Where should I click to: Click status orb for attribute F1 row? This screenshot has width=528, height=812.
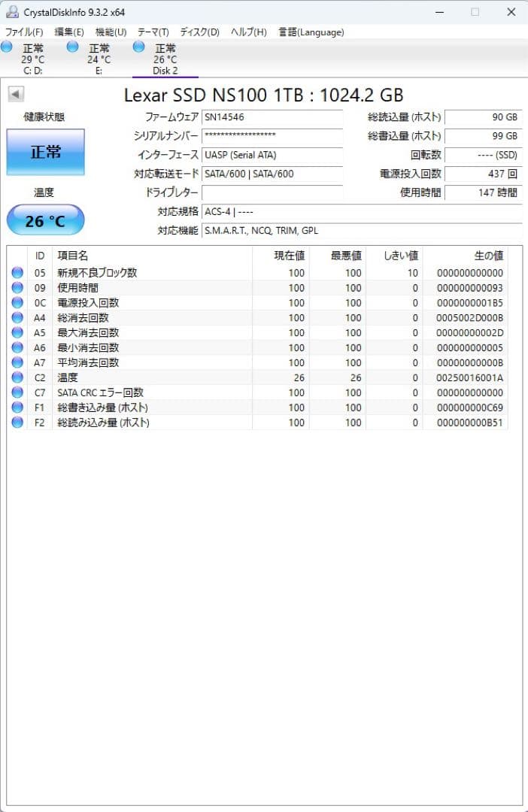tap(17, 408)
